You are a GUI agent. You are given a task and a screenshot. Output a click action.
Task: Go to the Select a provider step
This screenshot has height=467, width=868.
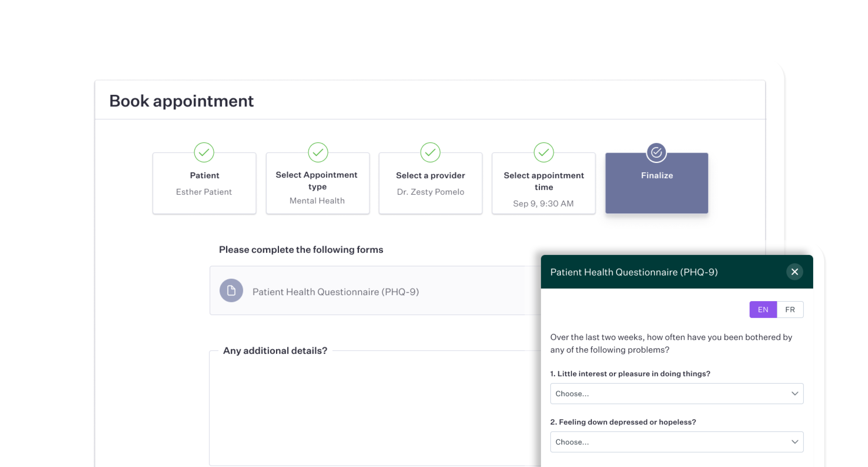tap(430, 183)
